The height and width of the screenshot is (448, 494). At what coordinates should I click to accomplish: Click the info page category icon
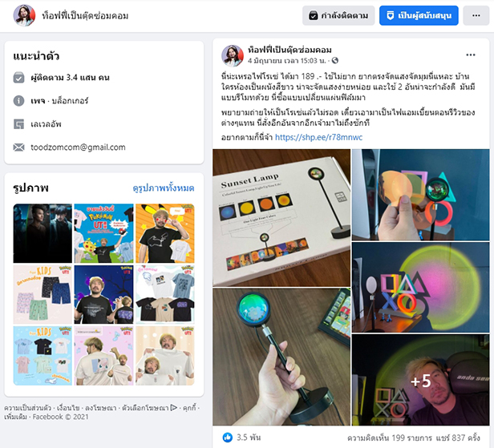(x=19, y=101)
